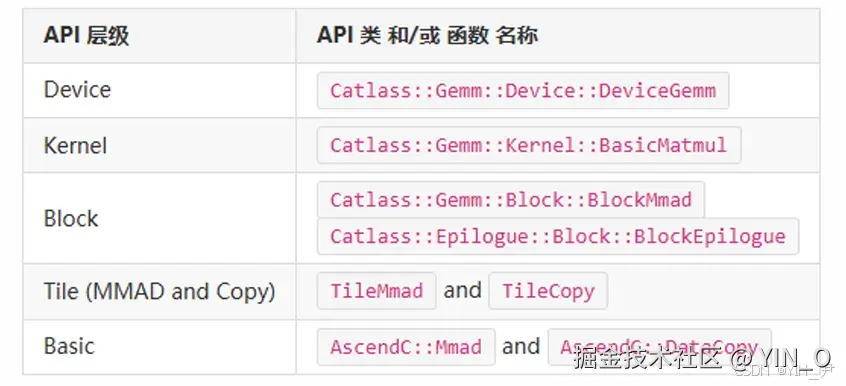Screen dimensions: 846x386
Task: Click the Catlass::Gemm::Block::BlockMmad code tag
Action: (510, 200)
